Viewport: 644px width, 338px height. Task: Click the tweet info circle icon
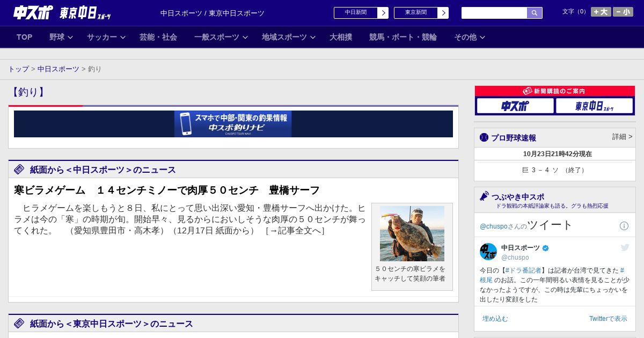(624, 226)
